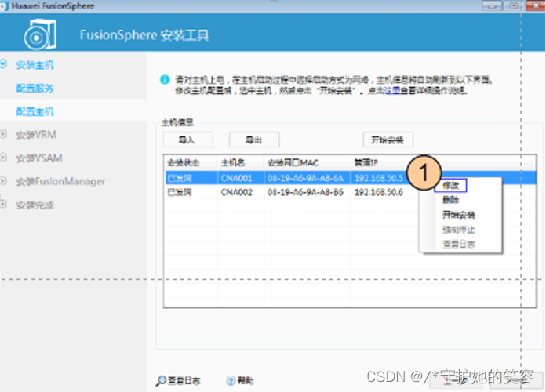Click IP 192.168.50.5 cell

[x=378, y=178]
